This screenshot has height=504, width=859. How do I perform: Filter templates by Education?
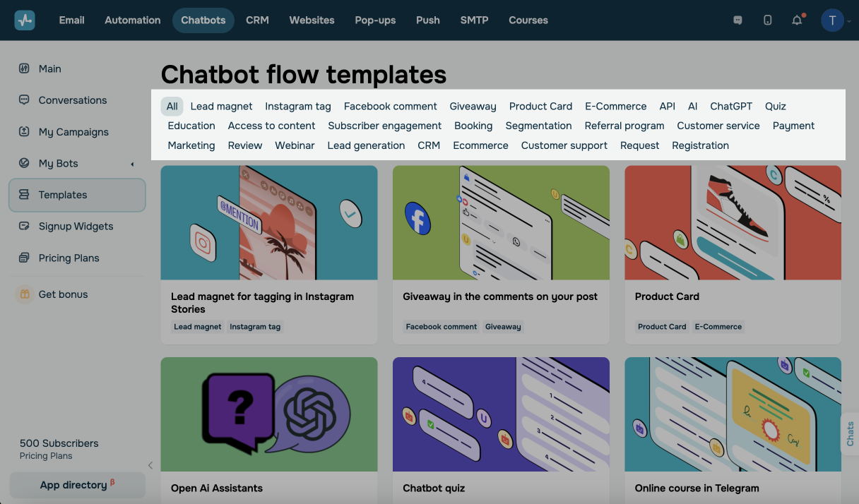(x=191, y=126)
